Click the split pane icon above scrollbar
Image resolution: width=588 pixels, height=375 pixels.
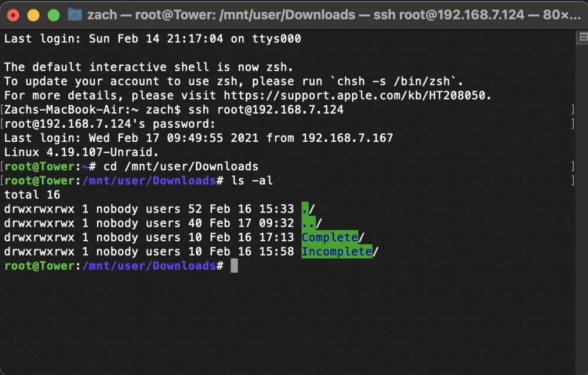click(583, 36)
